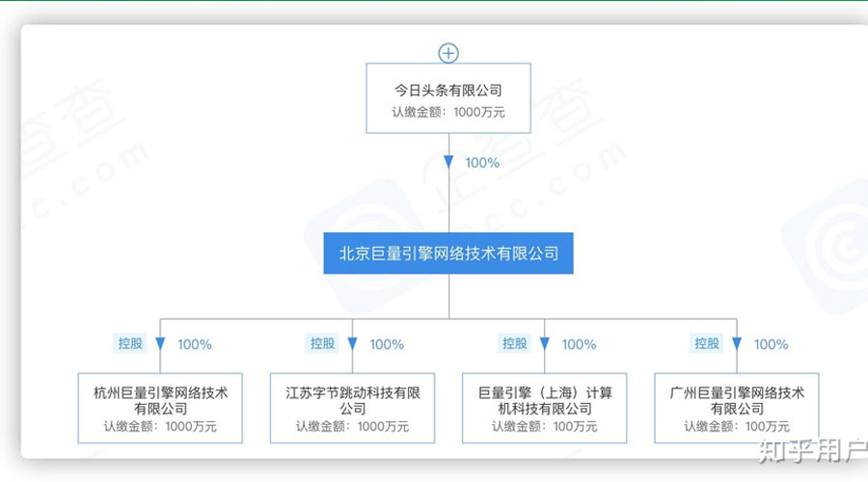This screenshot has height=482, width=868.
Task: Click the arrow pointing to 杭州巨量引擎网络技术
Action: [x=160, y=344]
